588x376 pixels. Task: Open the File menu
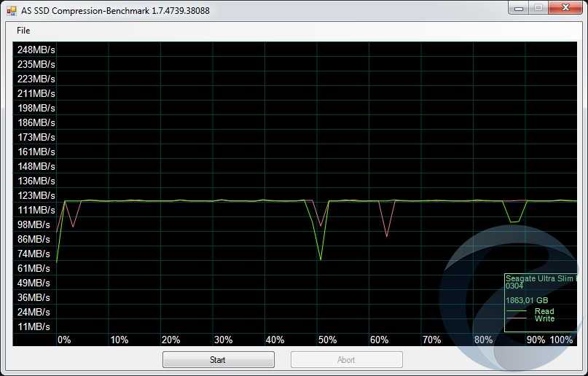click(23, 31)
